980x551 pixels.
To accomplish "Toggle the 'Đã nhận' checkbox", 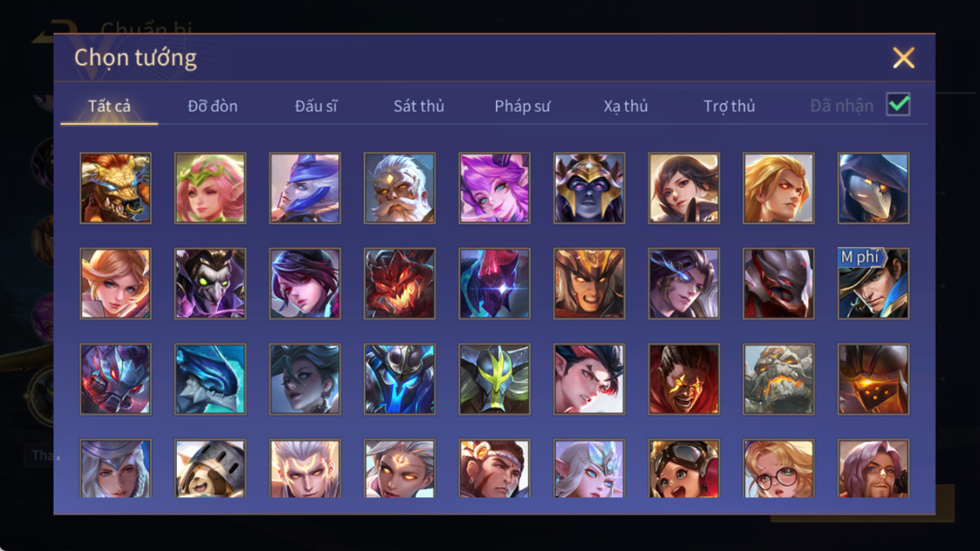I will [x=898, y=104].
